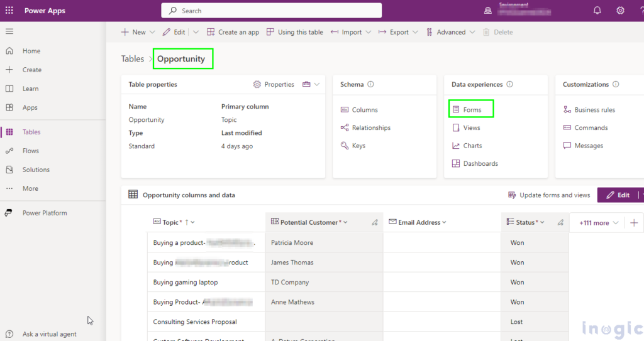Click Using this table
This screenshot has width=644, height=341.
(x=295, y=32)
